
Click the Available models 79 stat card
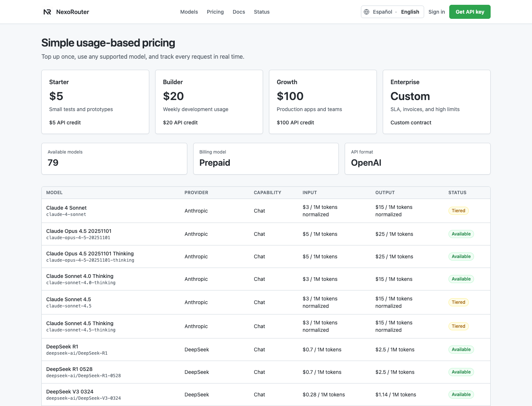click(x=114, y=159)
